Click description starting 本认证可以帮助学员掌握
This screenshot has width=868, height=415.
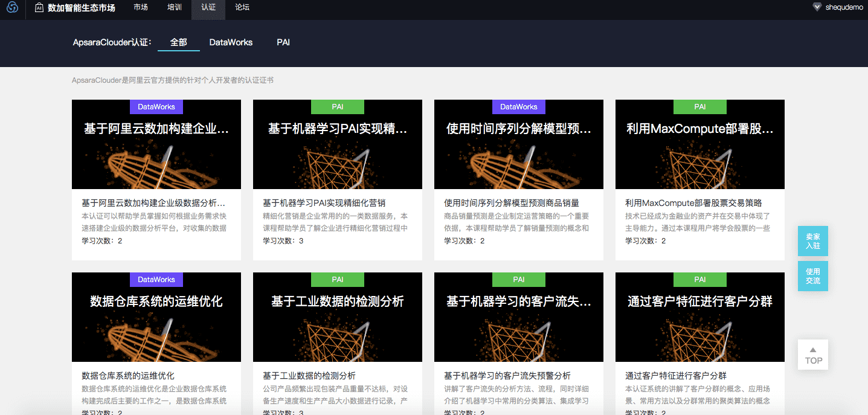[154, 222]
